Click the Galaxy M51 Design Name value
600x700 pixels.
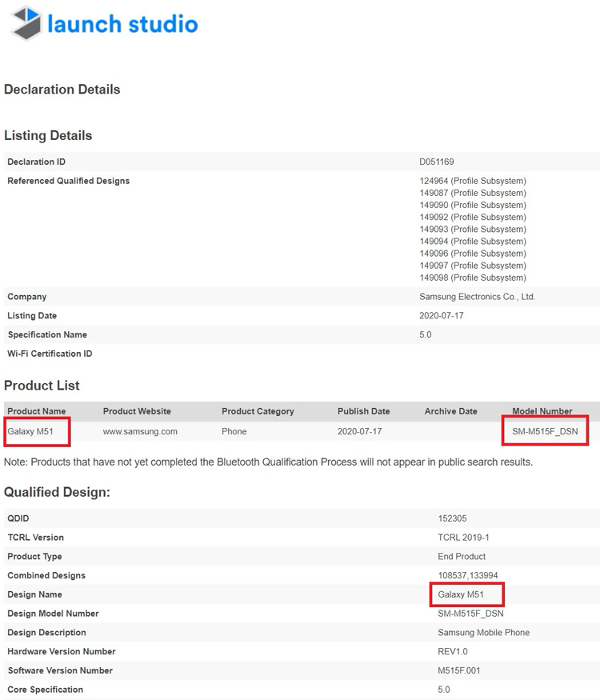(461, 594)
